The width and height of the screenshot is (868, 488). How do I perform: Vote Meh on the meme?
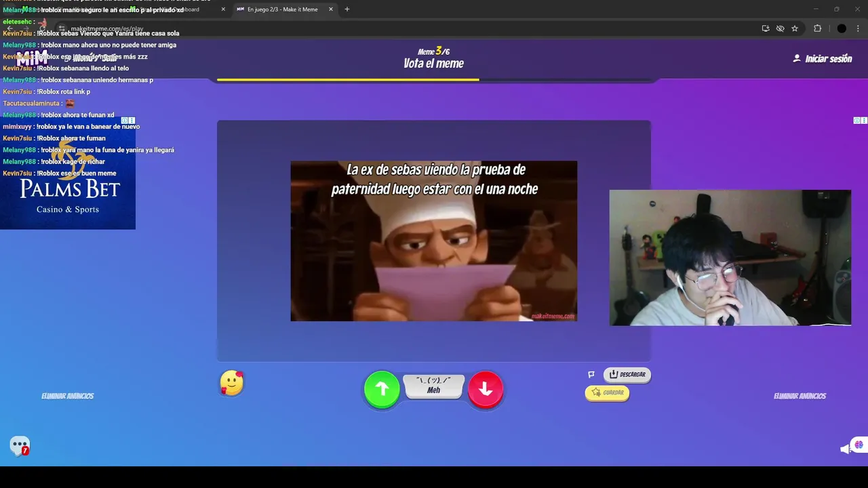tap(434, 386)
